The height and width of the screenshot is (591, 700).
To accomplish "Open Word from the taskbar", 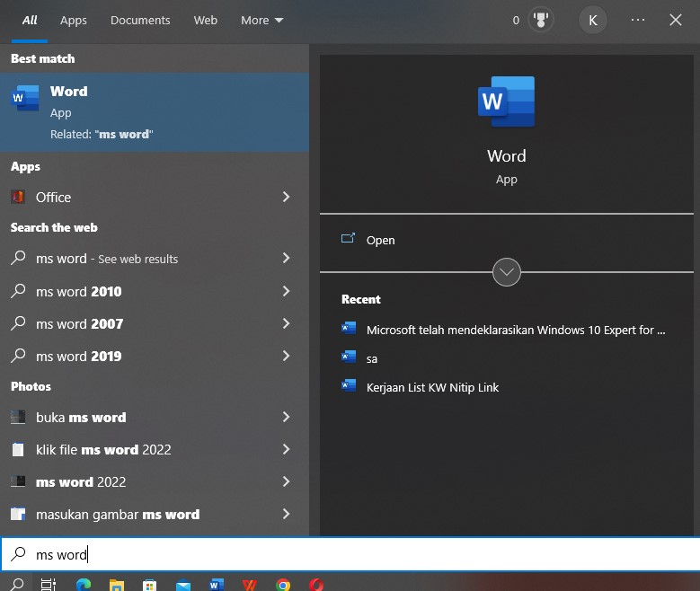I will click(x=217, y=585).
